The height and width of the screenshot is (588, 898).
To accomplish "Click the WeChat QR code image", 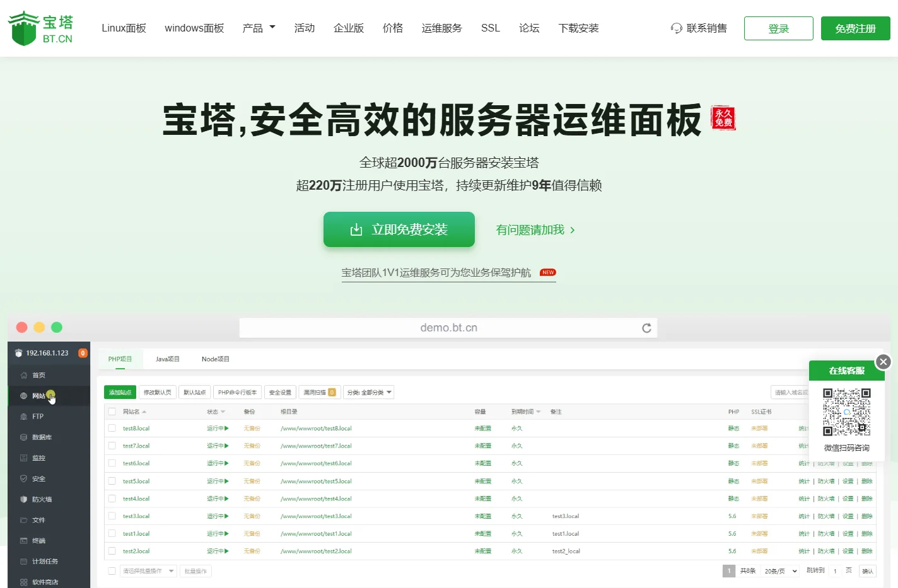I will pos(847,412).
